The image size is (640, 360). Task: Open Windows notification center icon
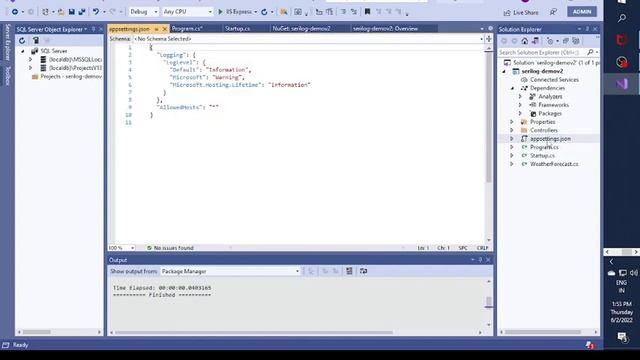click(x=622, y=337)
